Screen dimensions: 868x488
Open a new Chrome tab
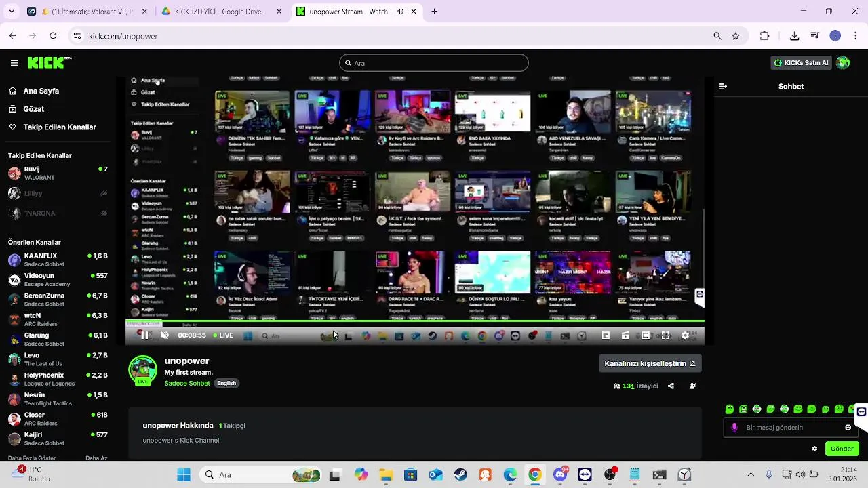pyautogui.click(x=435, y=12)
